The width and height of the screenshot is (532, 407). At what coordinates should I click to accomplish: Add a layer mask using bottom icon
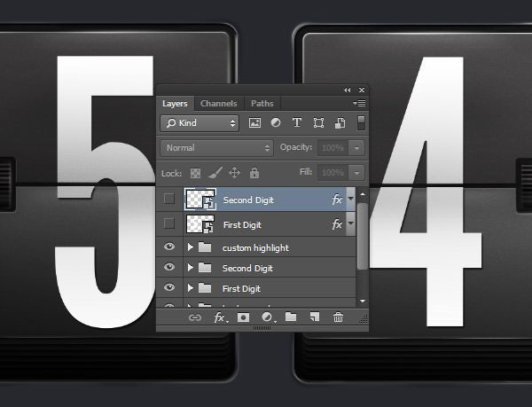point(242,317)
